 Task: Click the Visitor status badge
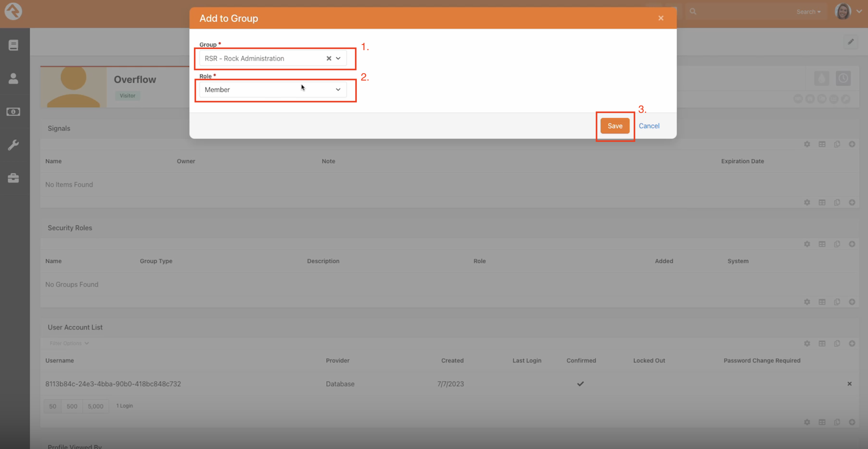pyautogui.click(x=127, y=96)
